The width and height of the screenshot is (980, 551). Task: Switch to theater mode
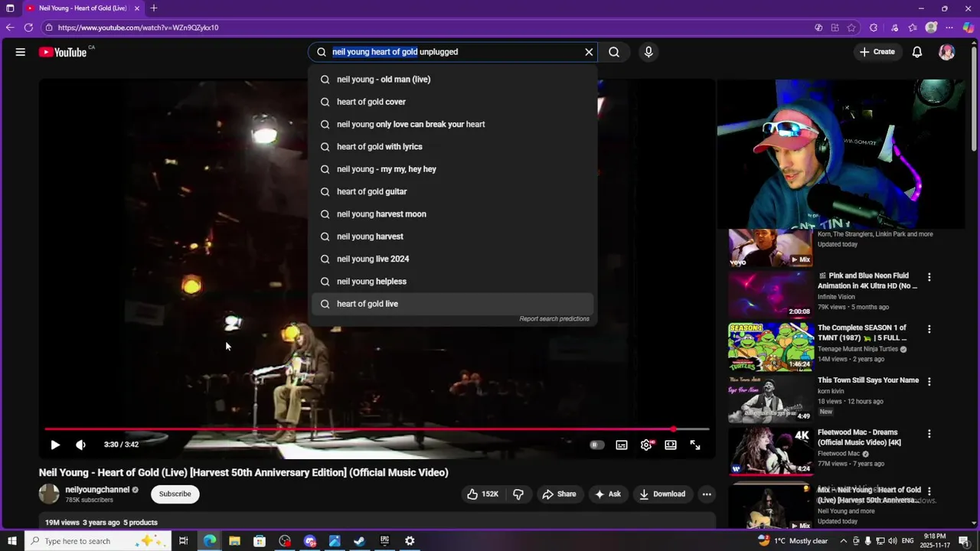point(671,445)
